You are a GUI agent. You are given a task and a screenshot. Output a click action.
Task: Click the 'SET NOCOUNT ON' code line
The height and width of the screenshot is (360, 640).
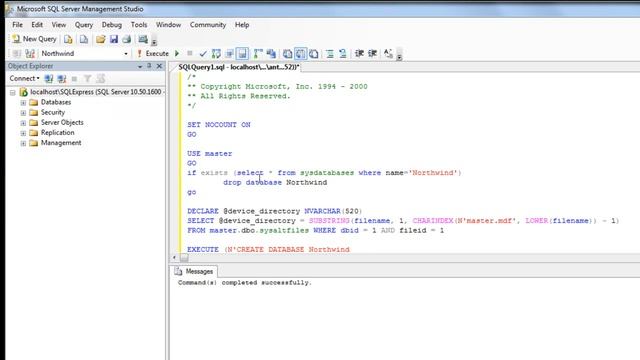click(219, 125)
